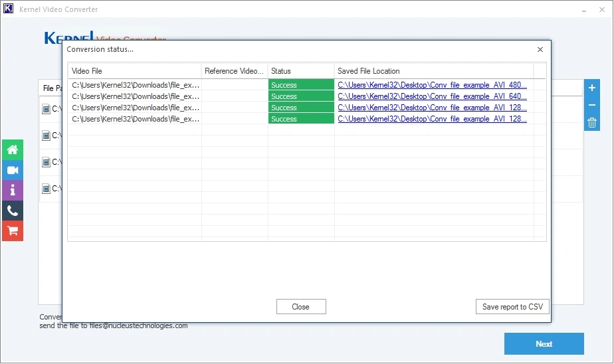Click the plus add file icon
Image resolution: width=614 pixels, height=364 pixels.
click(x=592, y=88)
